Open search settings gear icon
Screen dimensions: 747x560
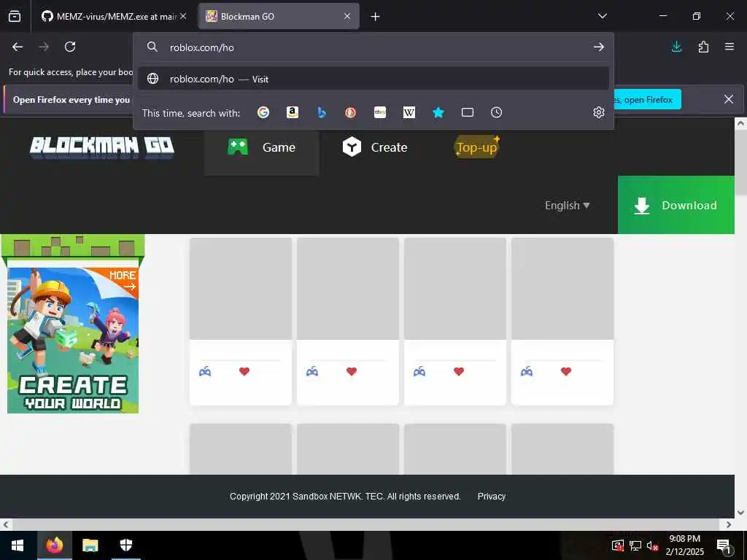pyautogui.click(x=599, y=112)
